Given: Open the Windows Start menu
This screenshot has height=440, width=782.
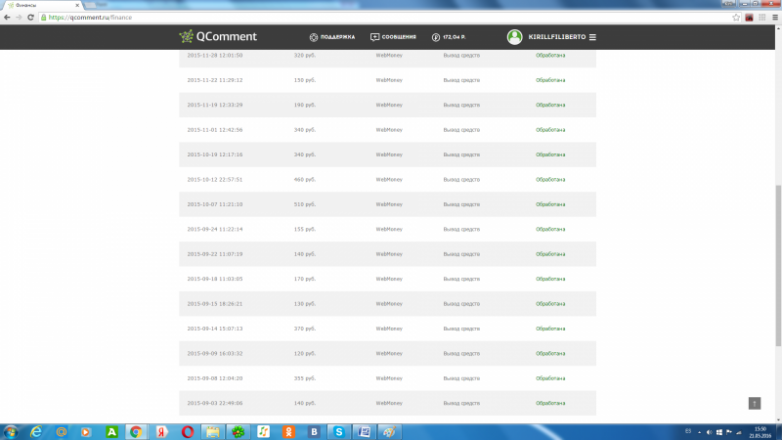Looking at the screenshot, I should [10, 431].
